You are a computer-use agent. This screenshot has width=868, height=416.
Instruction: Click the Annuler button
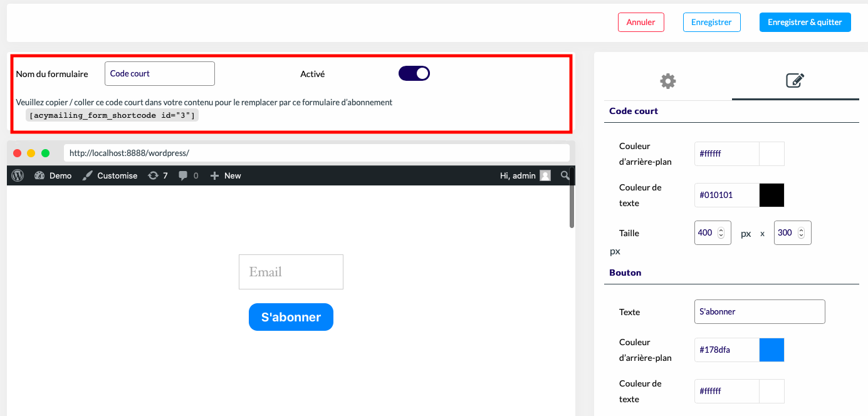(x=641, y=22)
